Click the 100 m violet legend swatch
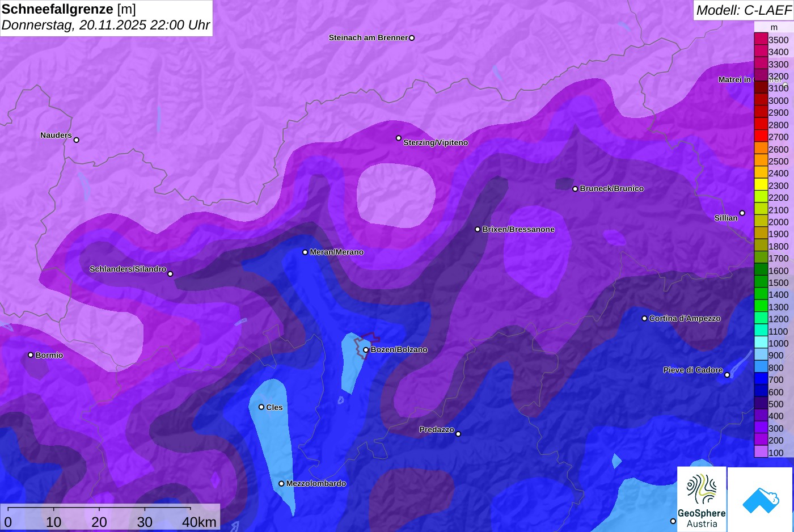The image size is (794, 532). click(761, 452)
